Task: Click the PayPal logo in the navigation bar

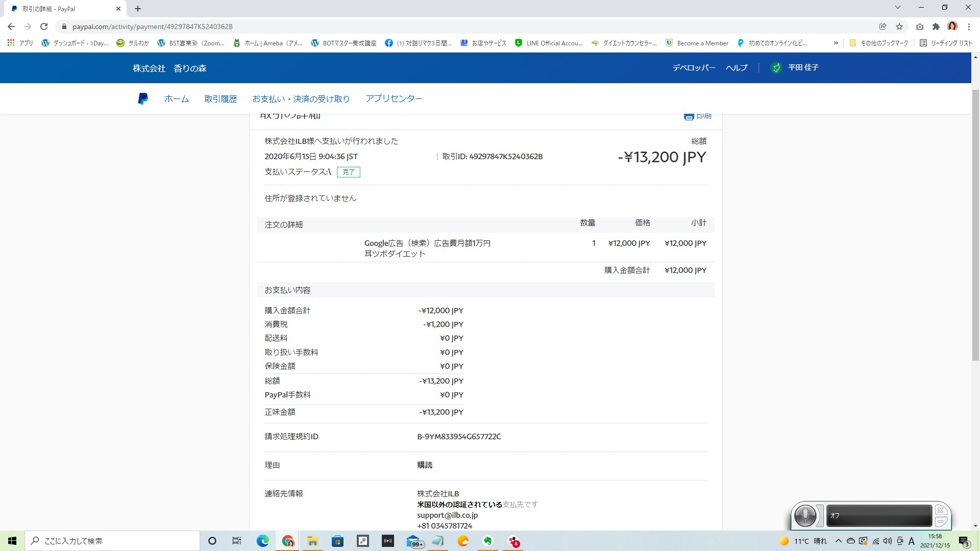Action: point(143,98)
